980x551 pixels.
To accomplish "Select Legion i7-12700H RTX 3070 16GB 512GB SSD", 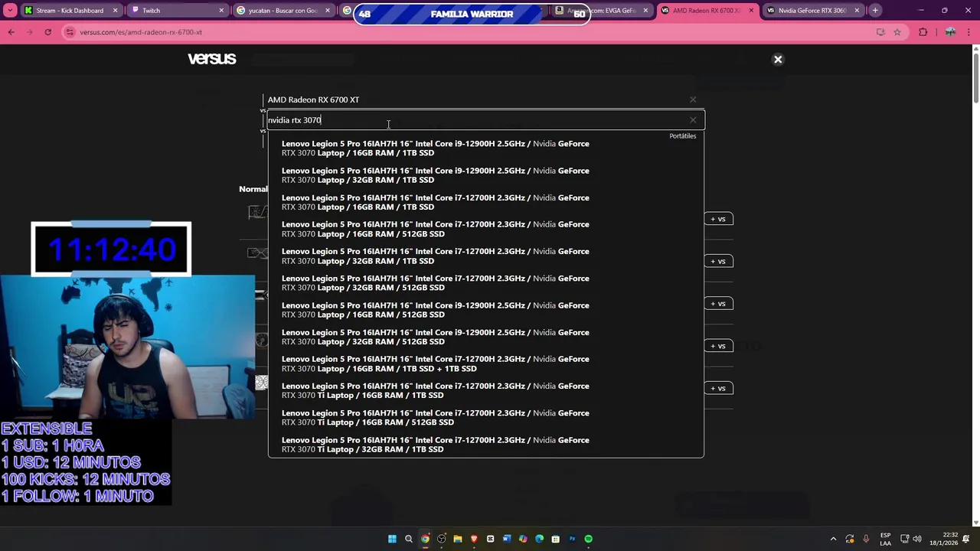I will coord(485,229).
